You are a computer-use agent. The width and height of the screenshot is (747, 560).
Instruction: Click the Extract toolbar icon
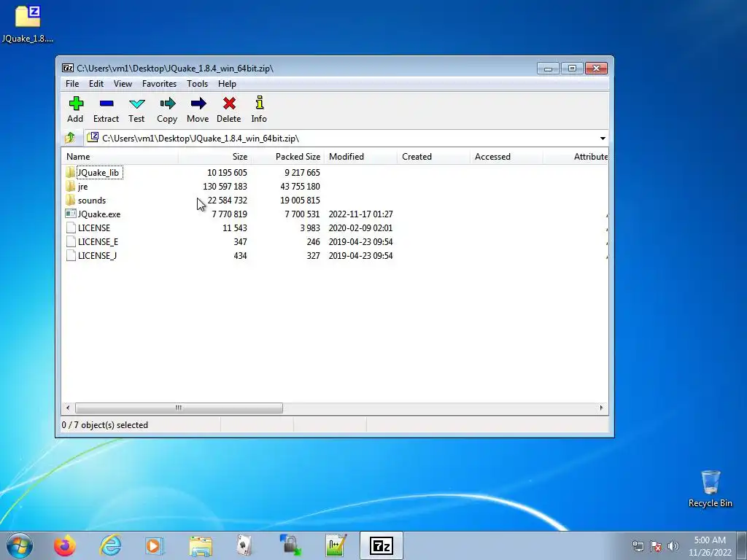pyautogui.click(x=107, y=104)
